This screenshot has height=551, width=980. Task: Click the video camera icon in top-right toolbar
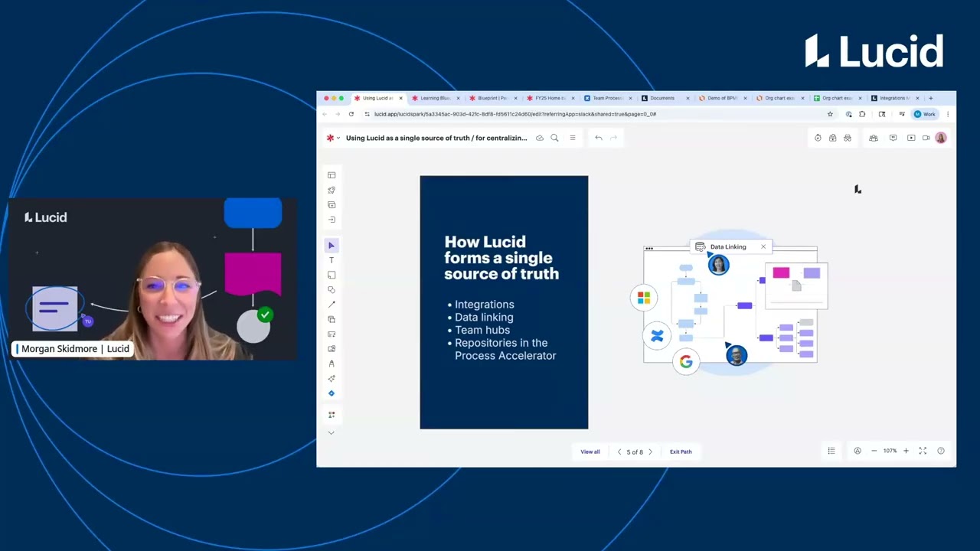[x=926, y=138]
